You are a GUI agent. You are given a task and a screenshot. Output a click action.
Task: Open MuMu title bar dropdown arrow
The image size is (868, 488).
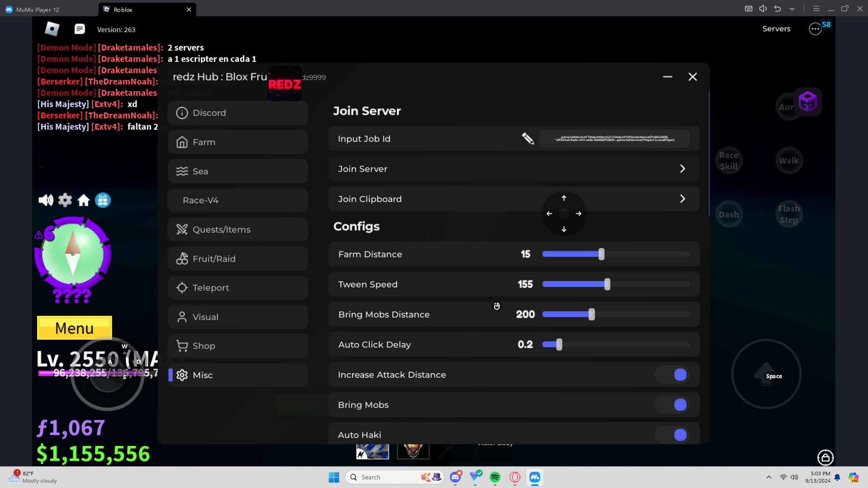pyautogui.click(x=792, y=9)
